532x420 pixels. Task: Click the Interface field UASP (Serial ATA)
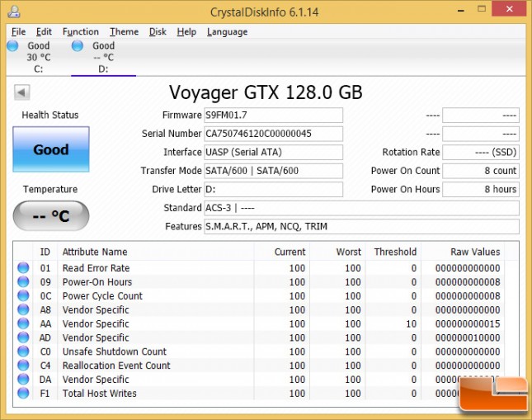pyautogui.click(x=274, y=152)
